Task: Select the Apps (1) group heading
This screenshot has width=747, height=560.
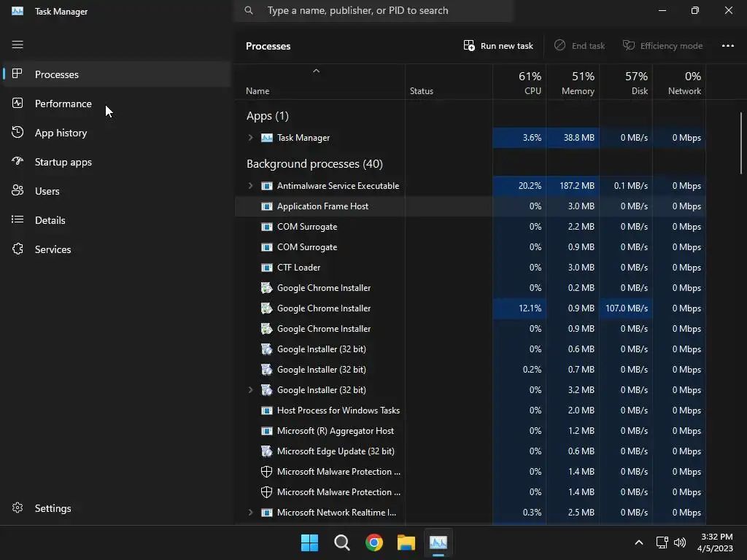Action: tap(267, 116)
